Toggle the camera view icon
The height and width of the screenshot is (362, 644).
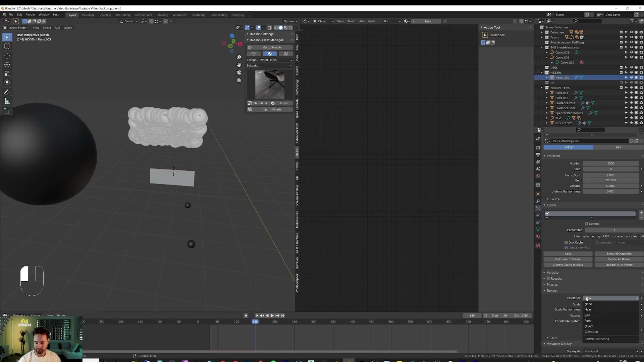[239, 72]
